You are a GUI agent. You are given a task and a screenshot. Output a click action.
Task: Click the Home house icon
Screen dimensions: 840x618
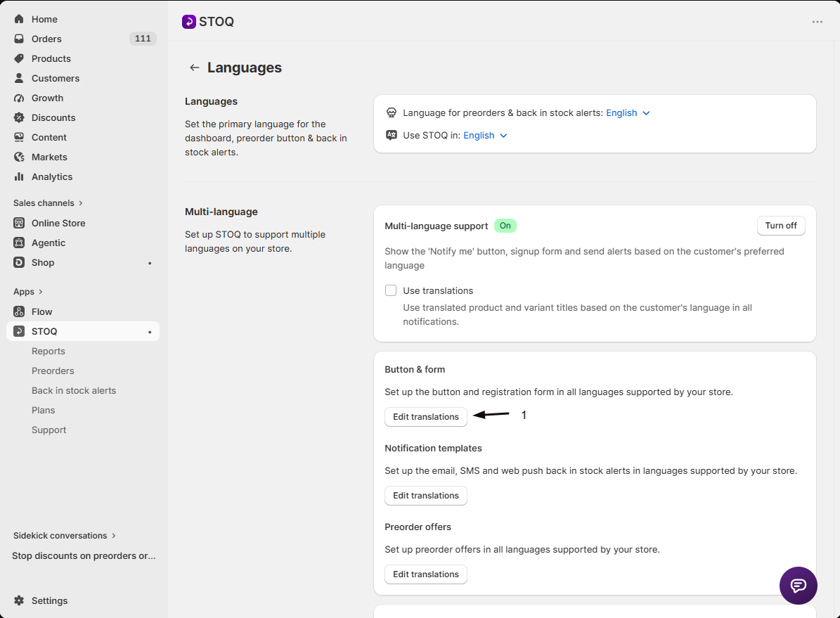(x=19, y=19)
